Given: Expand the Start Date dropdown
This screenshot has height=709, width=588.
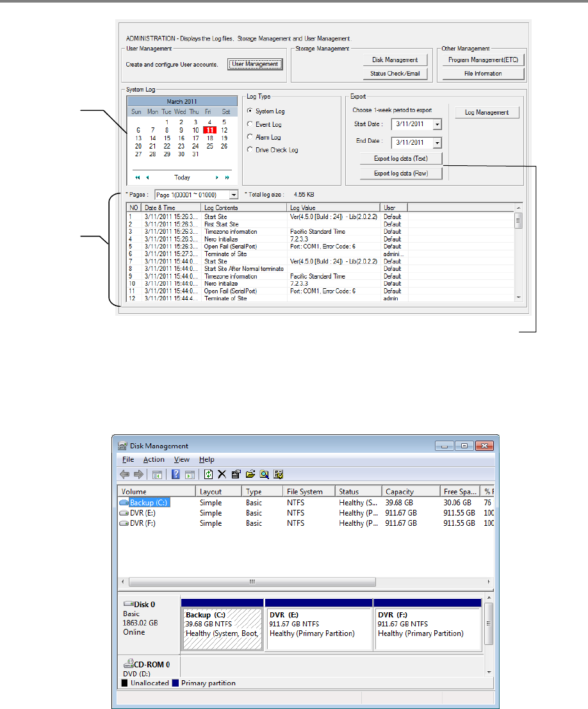Looking at the screenshot, I should (x=437, y=124).
